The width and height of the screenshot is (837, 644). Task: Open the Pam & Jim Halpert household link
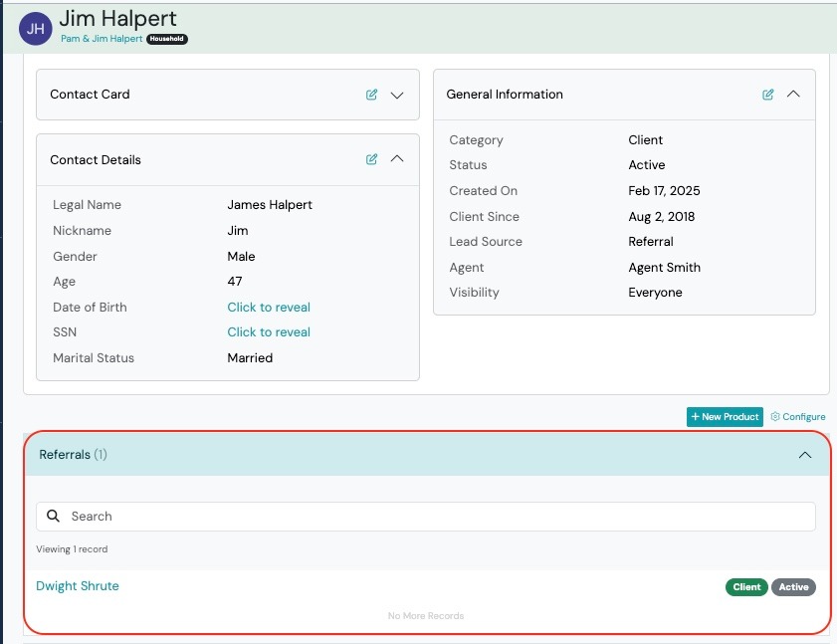102,39
